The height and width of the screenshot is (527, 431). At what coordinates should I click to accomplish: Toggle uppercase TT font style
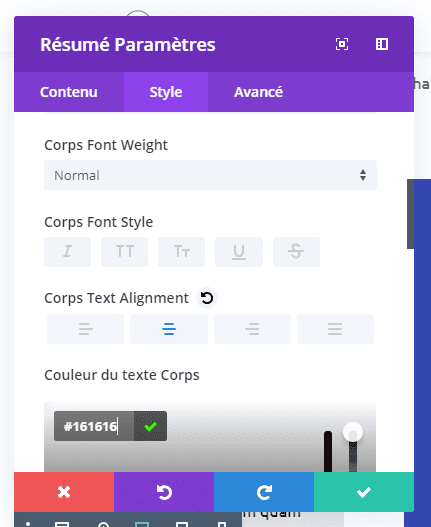(x=124, y=252)
